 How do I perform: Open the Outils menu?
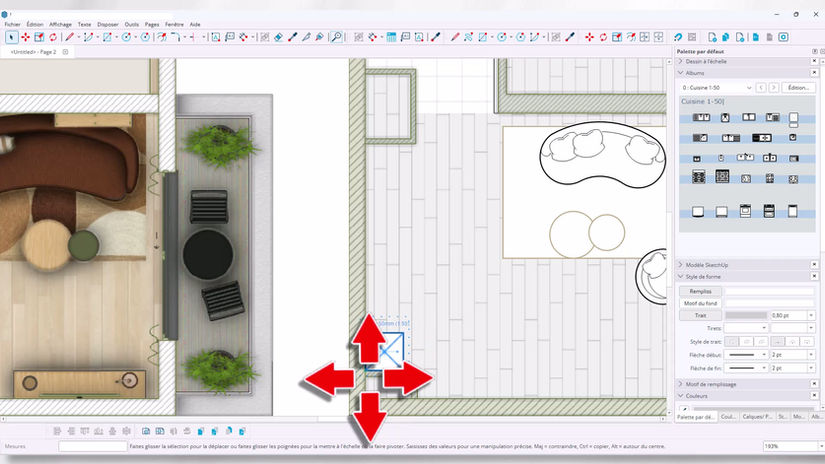pyautogui.click(x=132, y=24)
